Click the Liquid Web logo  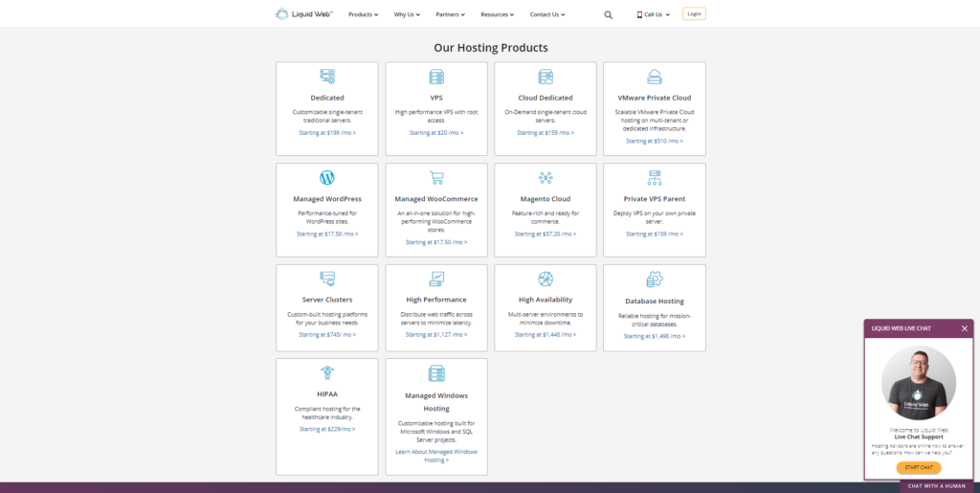pos(304,13)
